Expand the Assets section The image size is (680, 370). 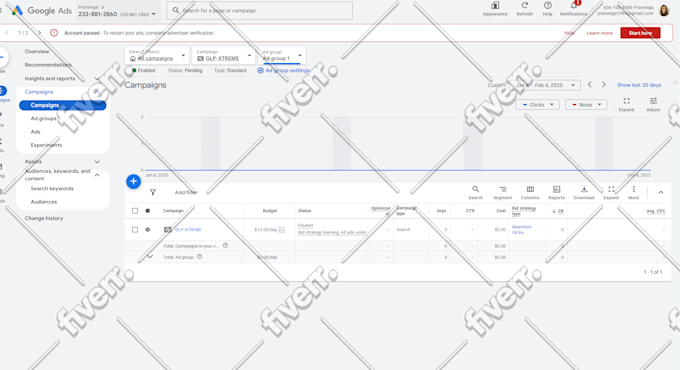tap(97, 161)
